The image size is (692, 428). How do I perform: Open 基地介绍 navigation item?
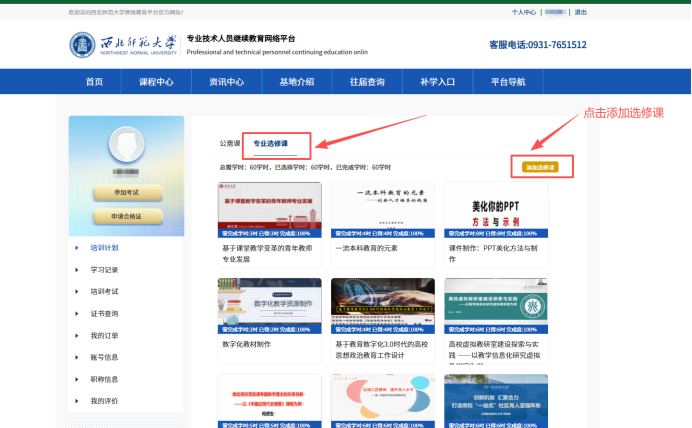[297, 82]
